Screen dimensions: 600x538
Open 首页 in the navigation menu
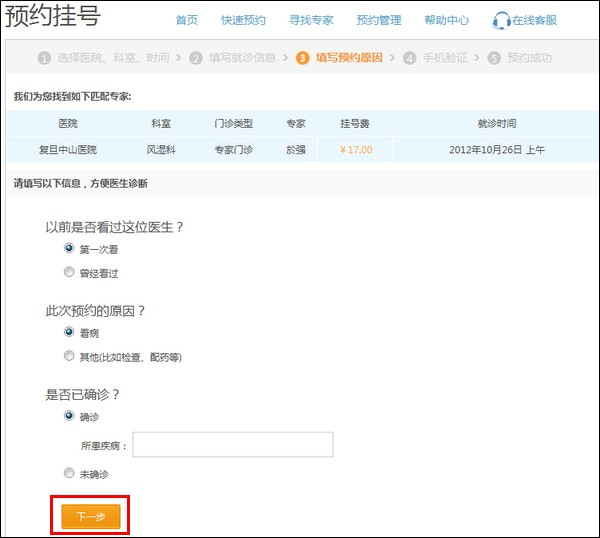(x=187, y=20)
